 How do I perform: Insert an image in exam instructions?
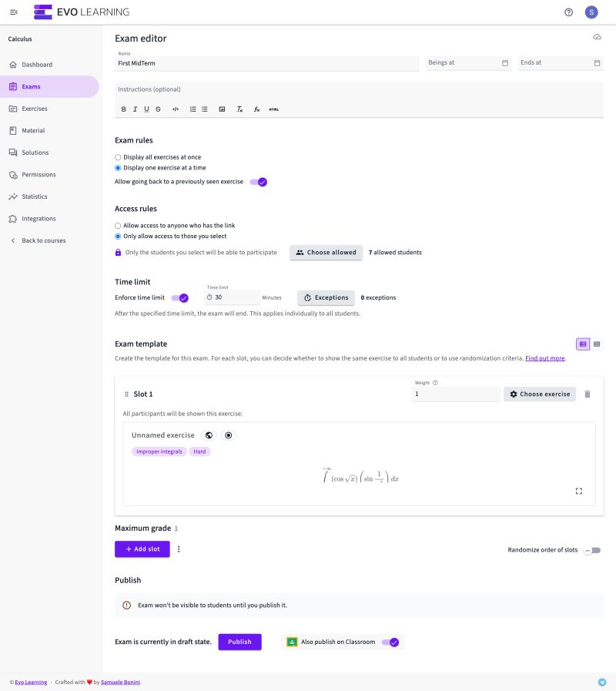pyautogui.click(x=223, y=109)
